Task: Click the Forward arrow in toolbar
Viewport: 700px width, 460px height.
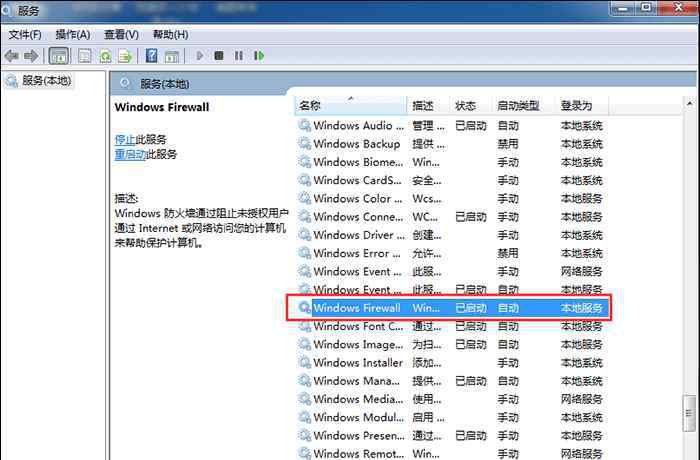Action: coord(31,56)
